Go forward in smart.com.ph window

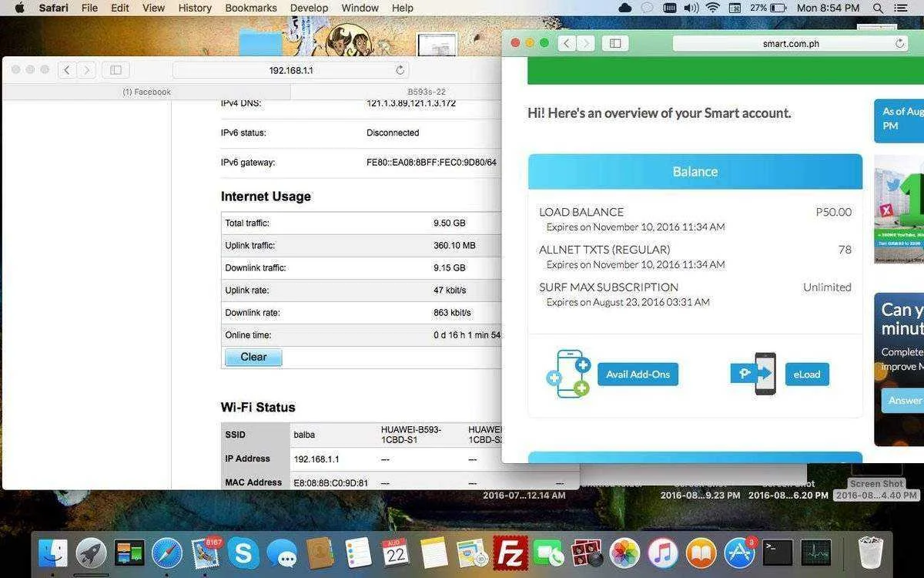(587, 43)
